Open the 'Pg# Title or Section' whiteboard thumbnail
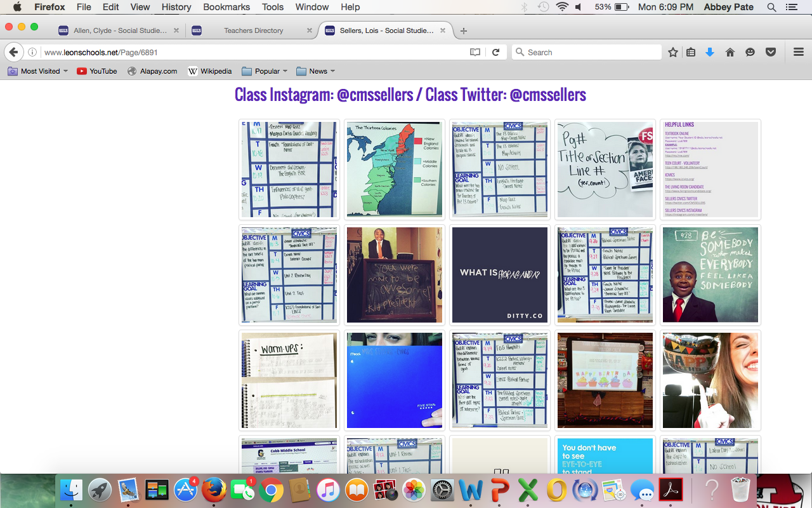 point(605,170)
